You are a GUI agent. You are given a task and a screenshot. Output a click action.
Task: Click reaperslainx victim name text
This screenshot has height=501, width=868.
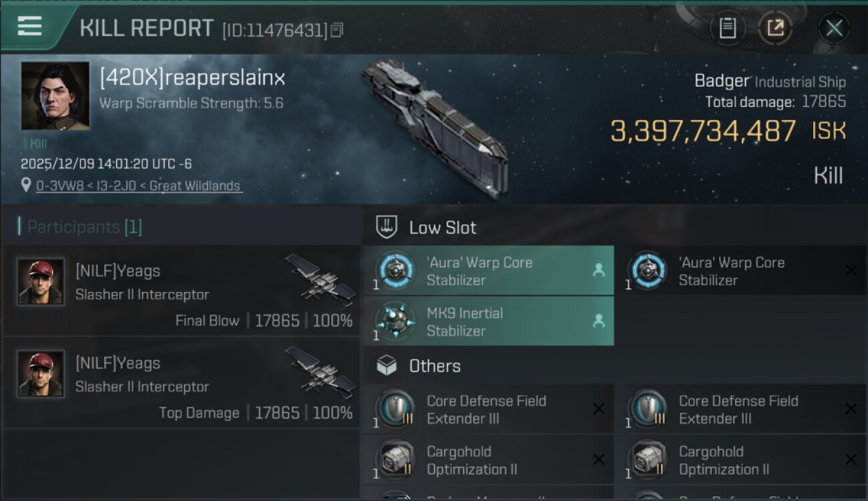[192, 78]
